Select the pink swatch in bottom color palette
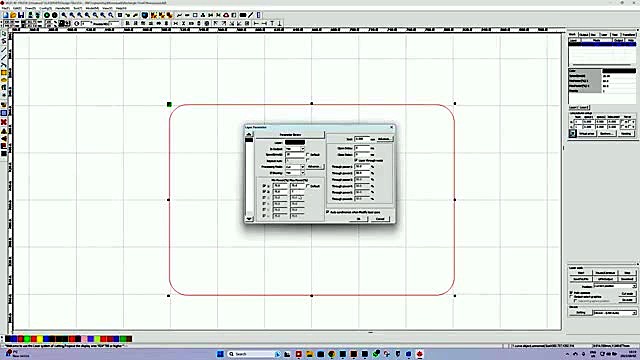The image size is (640, 360). point(84,339)
